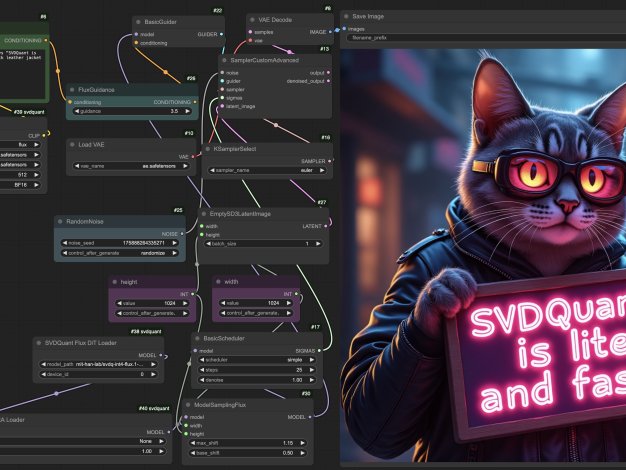626x470 pixels.
Task: Decrease base_shift with the left arrow
Action: coord(192,453)
